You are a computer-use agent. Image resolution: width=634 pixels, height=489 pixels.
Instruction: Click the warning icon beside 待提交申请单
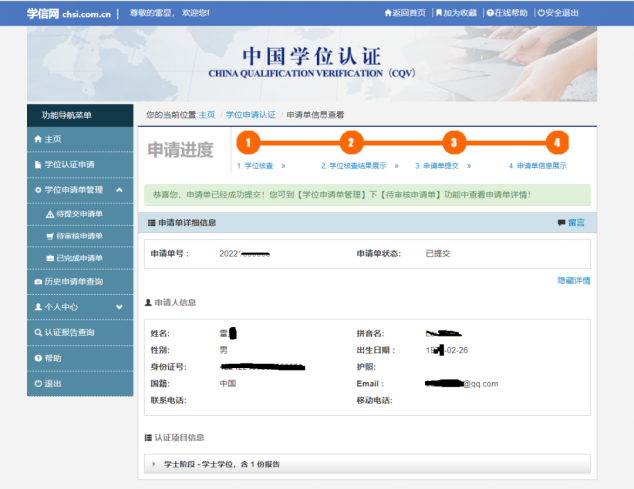click(50, 214)
